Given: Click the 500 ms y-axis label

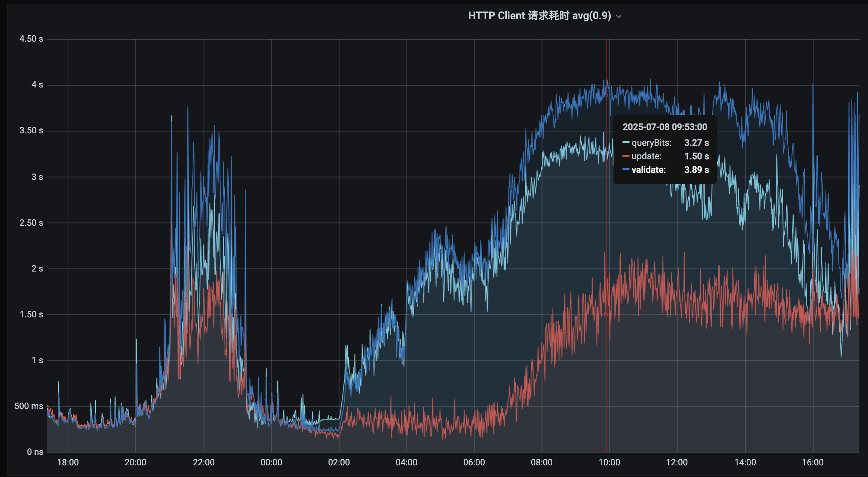Looking at the screenshot, I should [29, 406].
